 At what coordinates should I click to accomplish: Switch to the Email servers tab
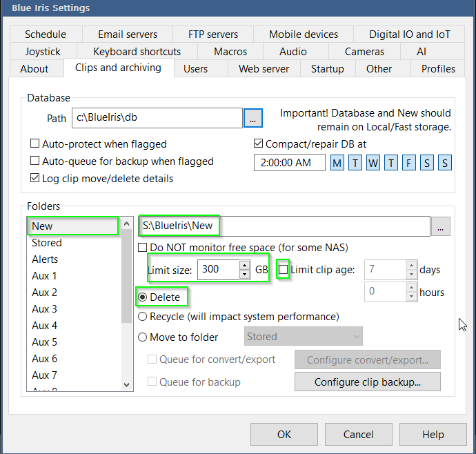coord(128,34)
